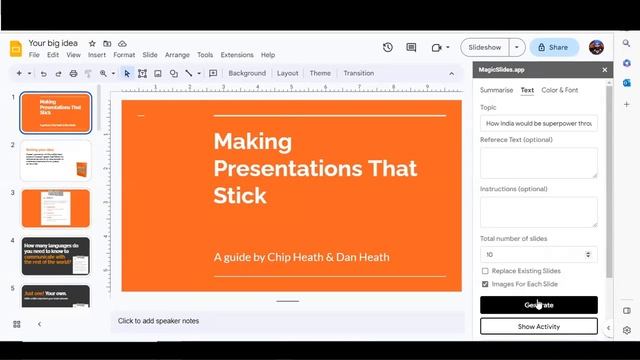Expand the line tool dropdown arrow
Image resolution: width=640 pixels, height=360 pixels.
tap(199, 73)
